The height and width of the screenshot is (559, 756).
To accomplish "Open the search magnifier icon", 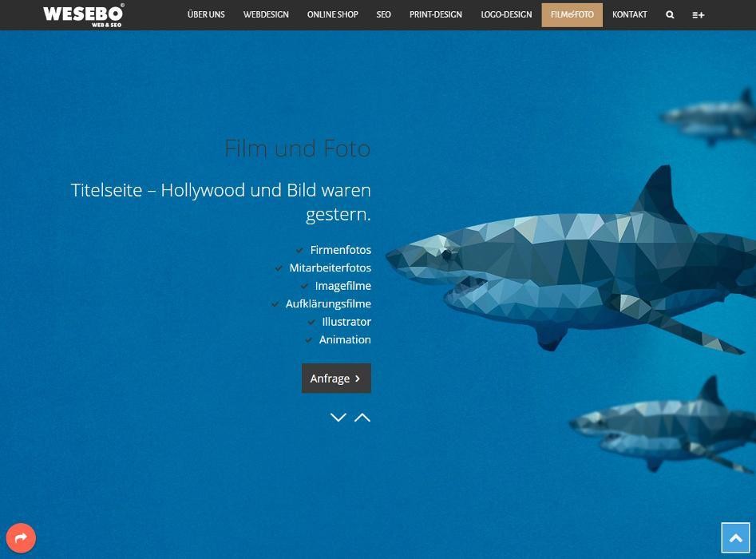I will coord(670,14).
